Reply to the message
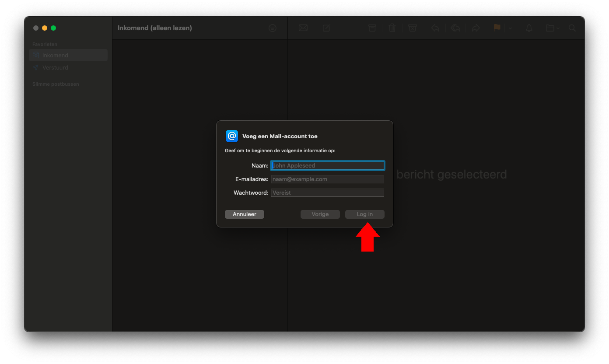 435,28
